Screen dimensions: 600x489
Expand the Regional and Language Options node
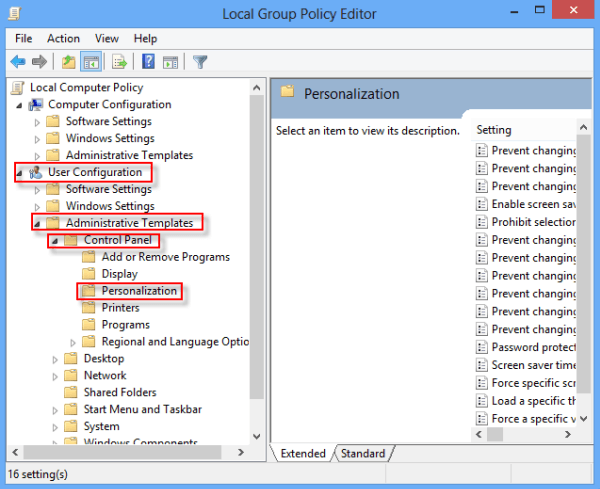73,342
